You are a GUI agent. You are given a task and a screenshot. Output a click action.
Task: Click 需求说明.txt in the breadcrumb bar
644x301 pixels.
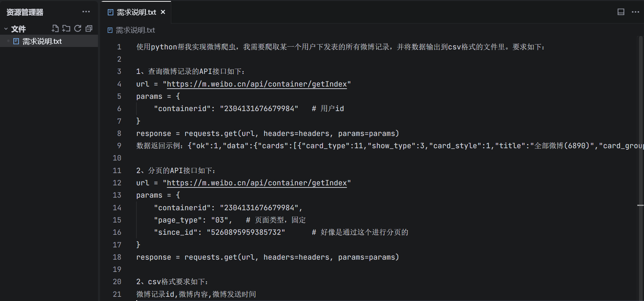click(135, 30)
